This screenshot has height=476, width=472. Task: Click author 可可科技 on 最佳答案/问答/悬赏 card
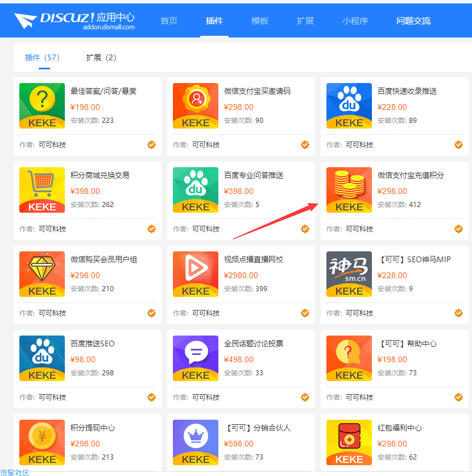(x=52, y=145)
